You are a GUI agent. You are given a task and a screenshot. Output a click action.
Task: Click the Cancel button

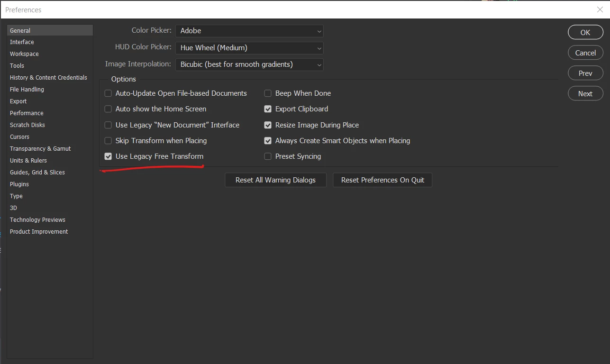(585, 53)
